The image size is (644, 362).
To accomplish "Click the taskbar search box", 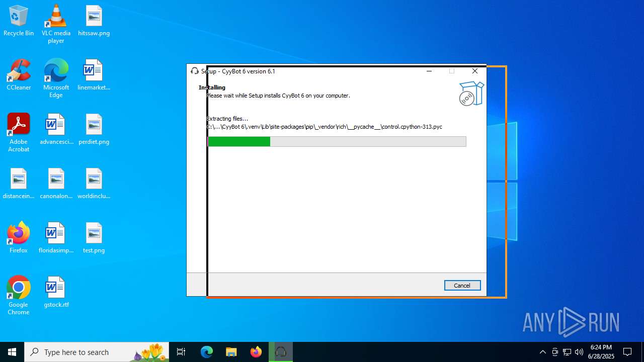I will [x=97, y=352].
